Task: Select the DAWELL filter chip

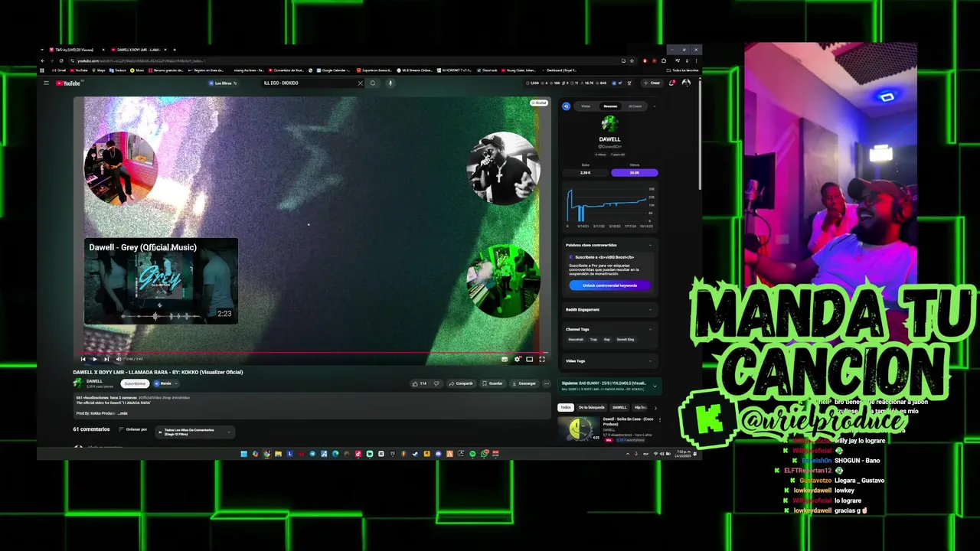Action: (619, 408)
